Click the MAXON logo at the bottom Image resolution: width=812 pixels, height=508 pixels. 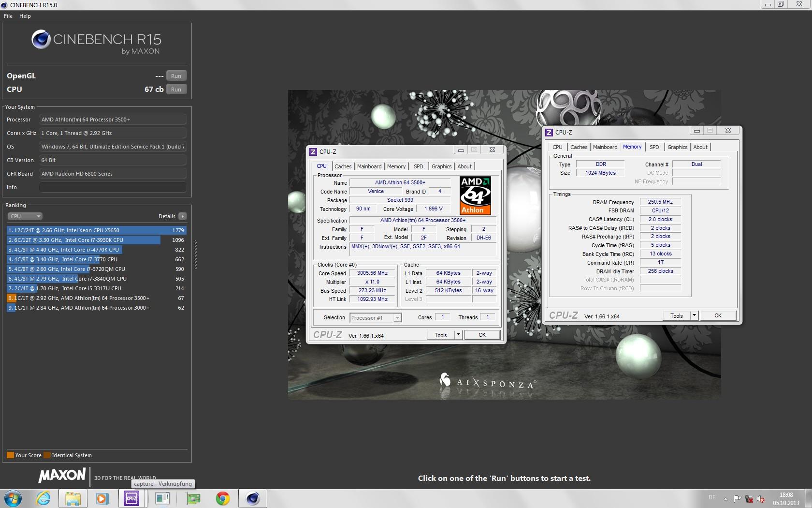coord(62,475)
